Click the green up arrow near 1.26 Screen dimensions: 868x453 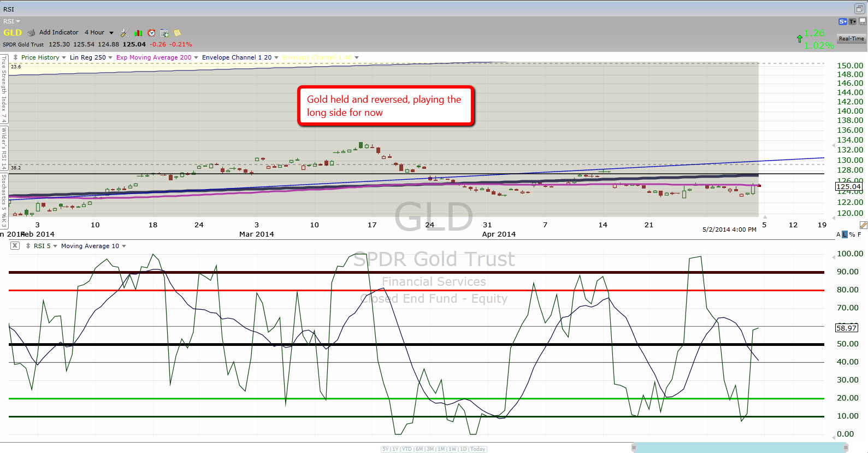point(800,39)
